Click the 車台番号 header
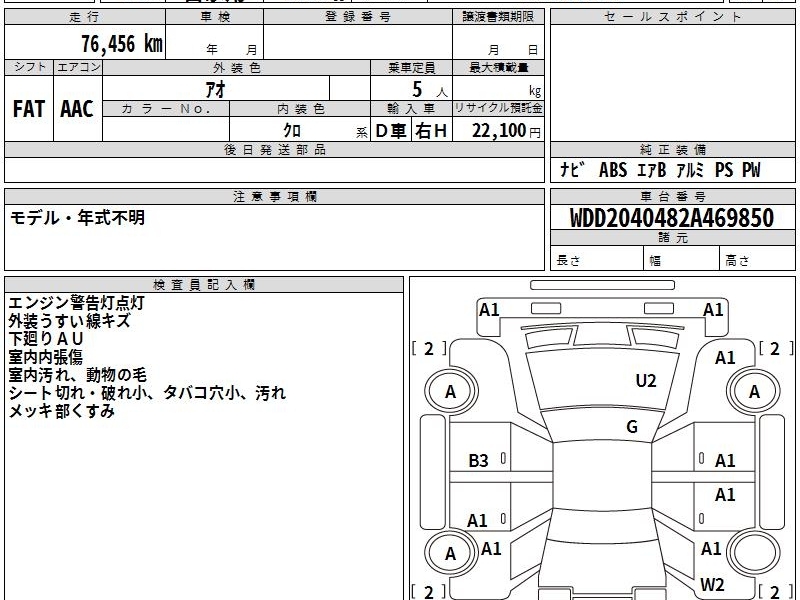The width and height of the screenshot is (800, 600). [672, 196]
